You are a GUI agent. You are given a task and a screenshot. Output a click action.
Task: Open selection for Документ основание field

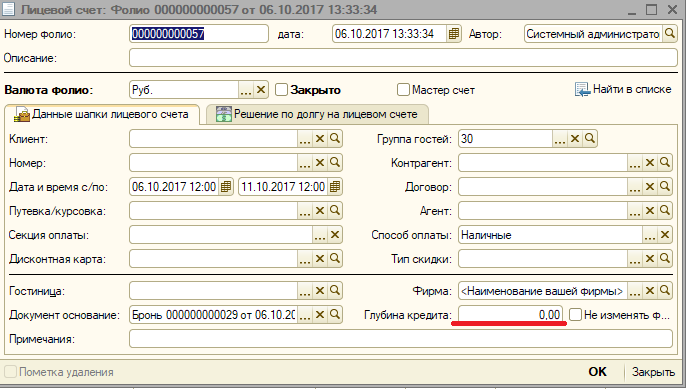pyautogui.click(x=305, y=314)
